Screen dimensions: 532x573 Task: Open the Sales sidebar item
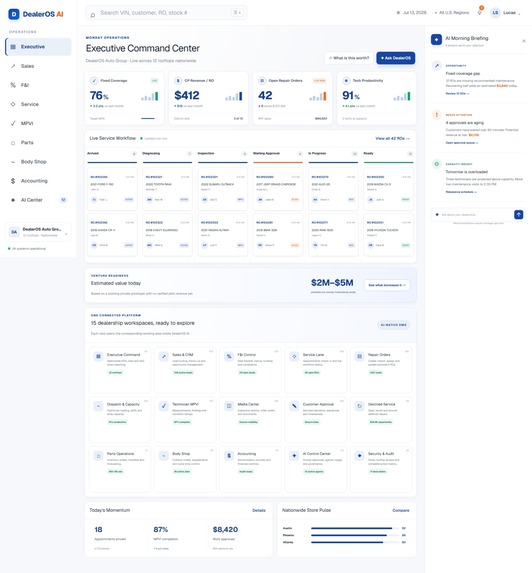pyautogui.click(x=38, y=66)
